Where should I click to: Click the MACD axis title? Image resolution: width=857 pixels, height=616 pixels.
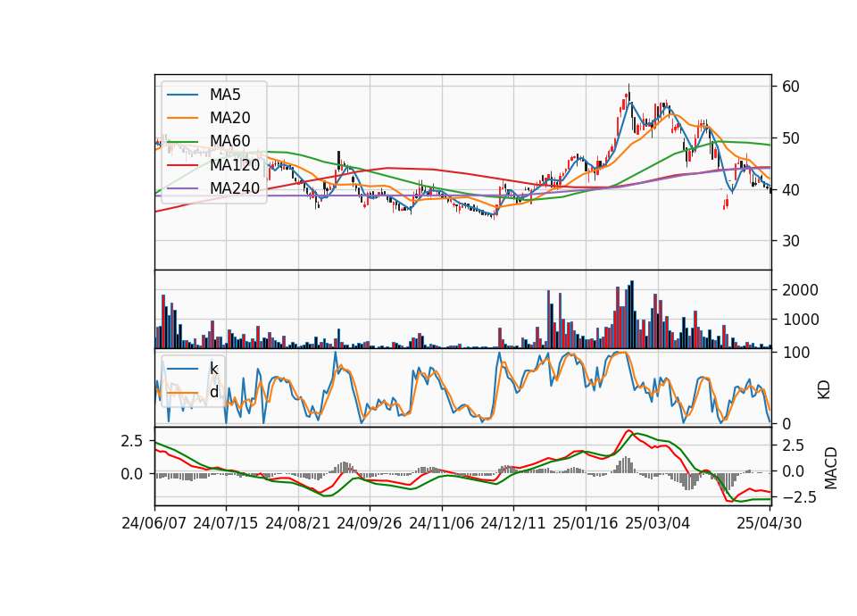coord(831,468)
